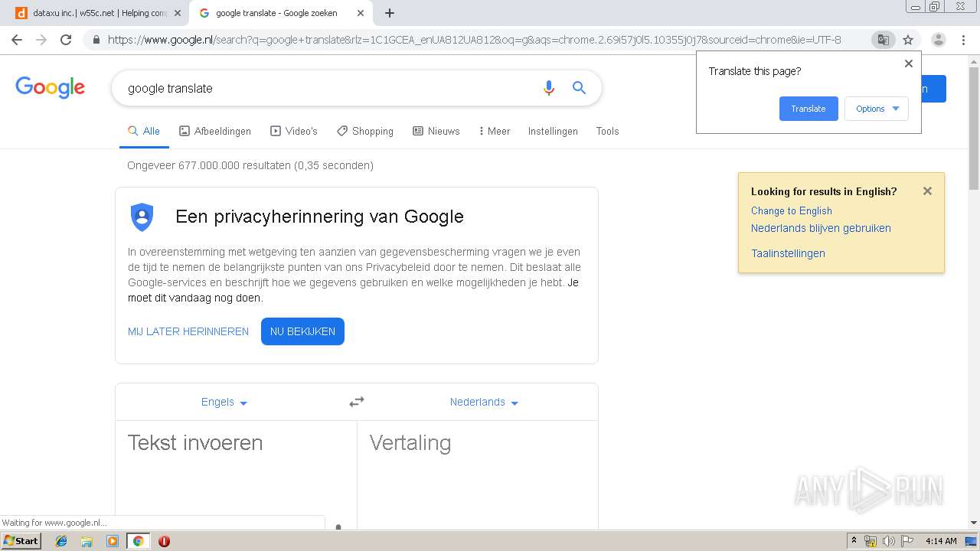The height and width of the screenshot is (551, 980).
Task: Select the Video's tab
Action: (294, 131)
